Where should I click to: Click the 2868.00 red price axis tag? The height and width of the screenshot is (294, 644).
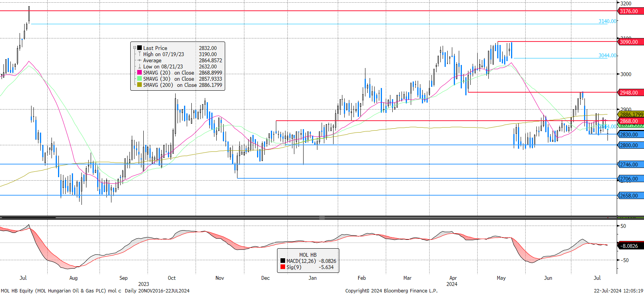(630, 121)
